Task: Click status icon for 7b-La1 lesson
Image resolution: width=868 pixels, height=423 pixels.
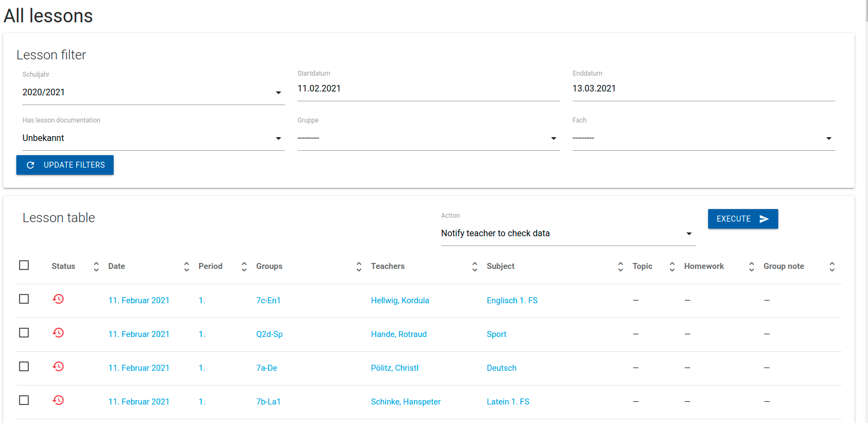Action: (x=58, y=400)
